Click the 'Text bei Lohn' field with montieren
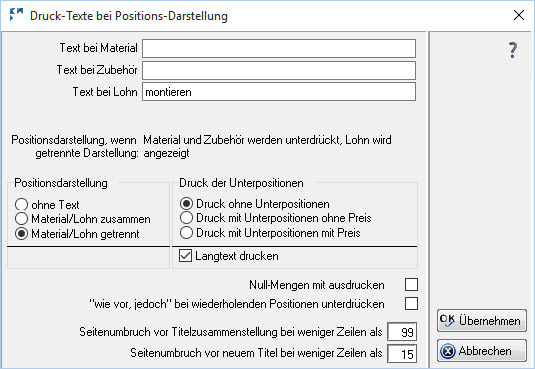 (279, 92)
